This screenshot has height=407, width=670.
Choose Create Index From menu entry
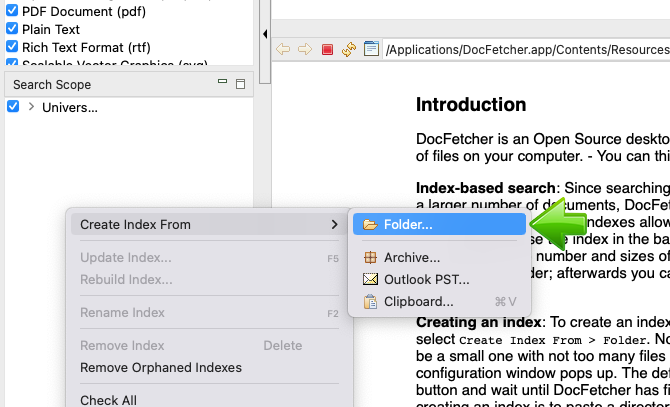[x=209, y=224]
